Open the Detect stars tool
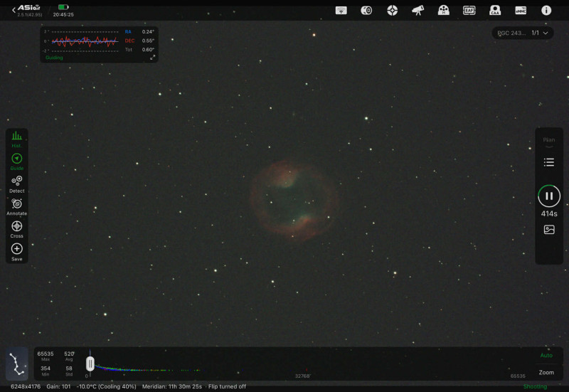 coord(16,184)
